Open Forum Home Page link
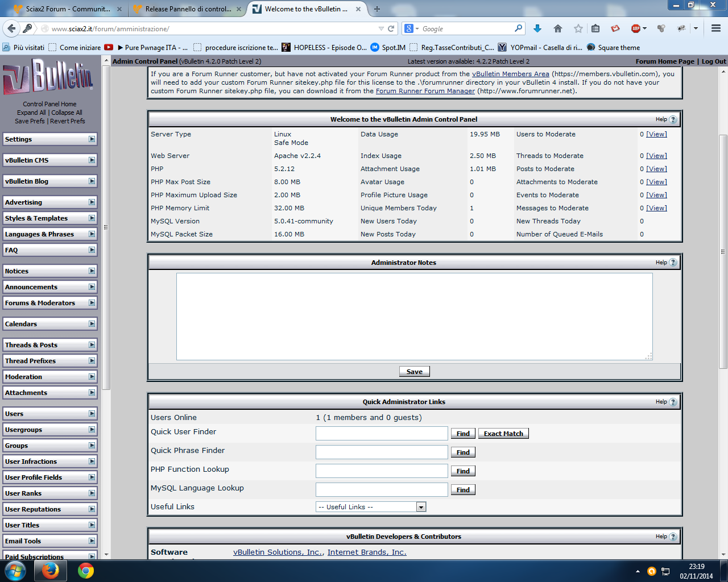Screen dimensions: 728x582 click(665, 61)
